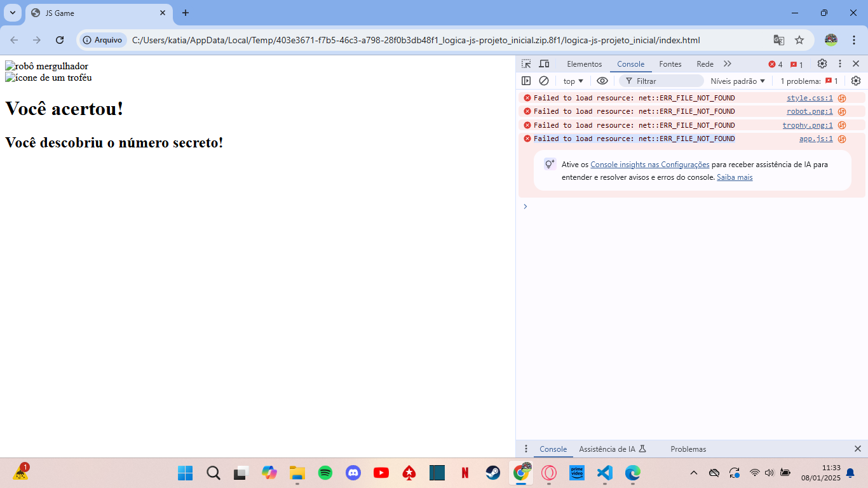Go back to the previous page
868x488 pixels.
click(x=14, y=40)
